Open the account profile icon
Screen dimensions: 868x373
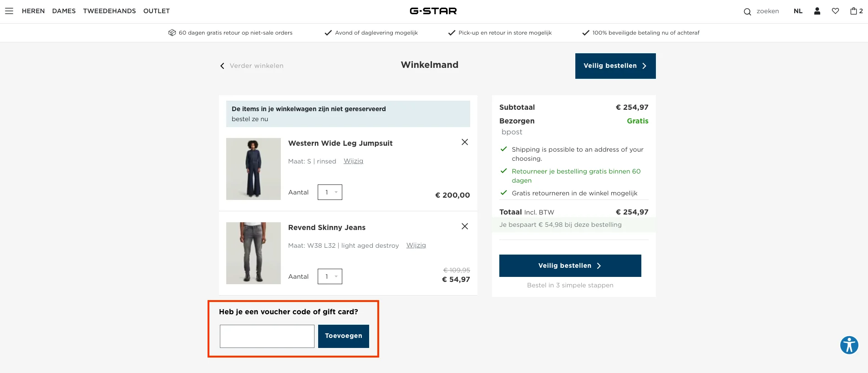pyautogui.click(x=817, y=10)
